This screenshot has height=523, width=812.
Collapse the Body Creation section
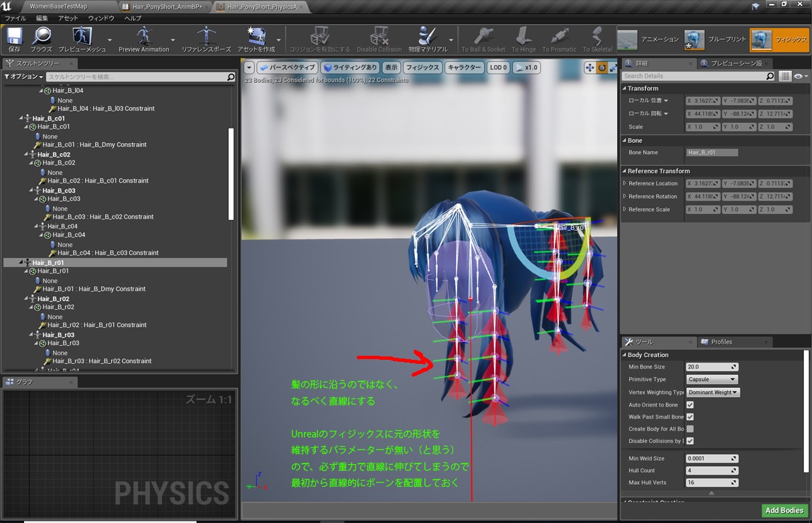(625, 354)
